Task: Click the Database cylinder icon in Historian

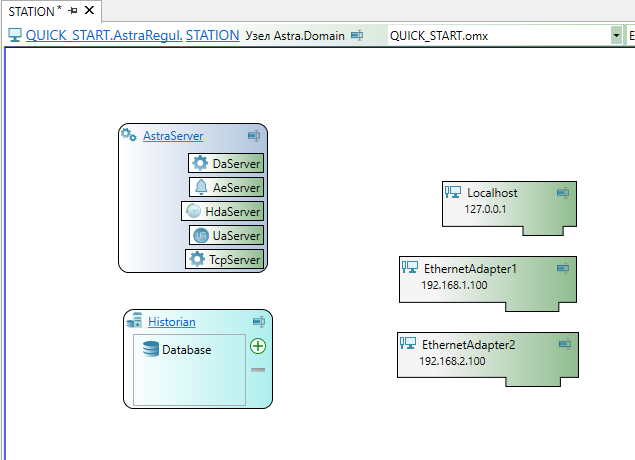Action: [150, 350]
